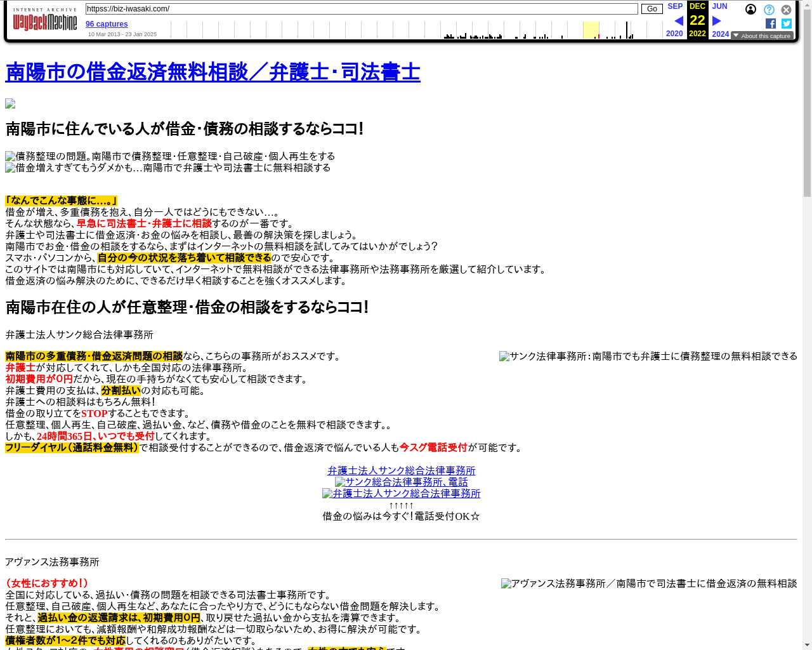
Task: Share capture on Twitter
Action: click(x=787, y=23)
